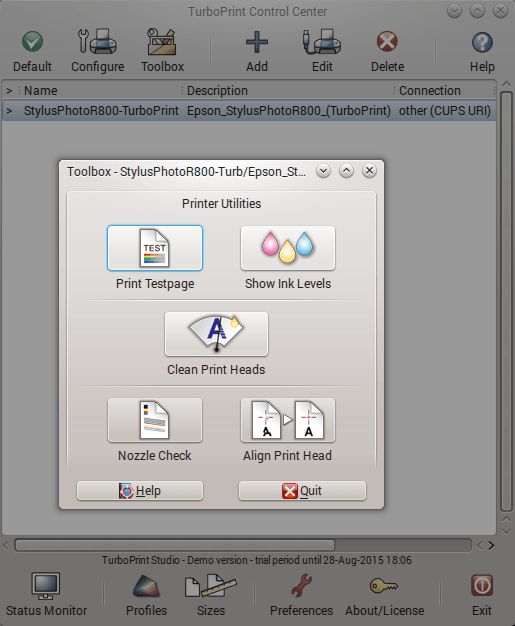Set printer as Default in toolbar
This screenshot has width=515, height=626.
coord(32,52)
